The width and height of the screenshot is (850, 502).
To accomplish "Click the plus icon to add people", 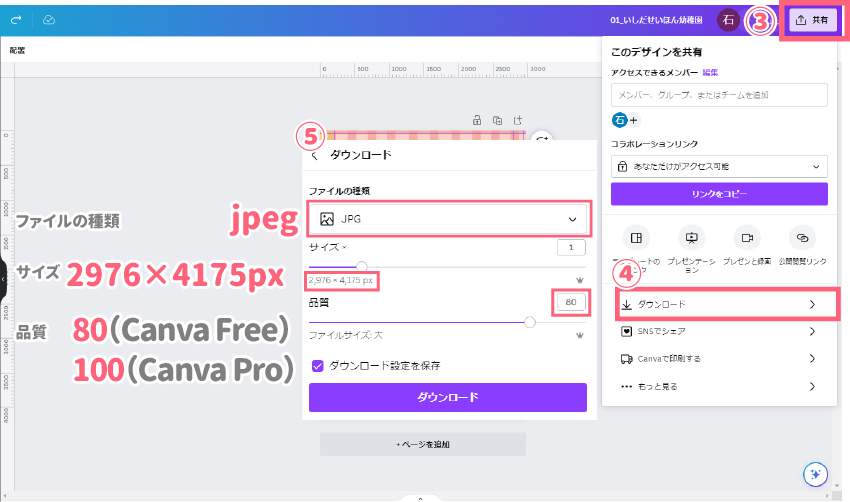I will point(633,120).
